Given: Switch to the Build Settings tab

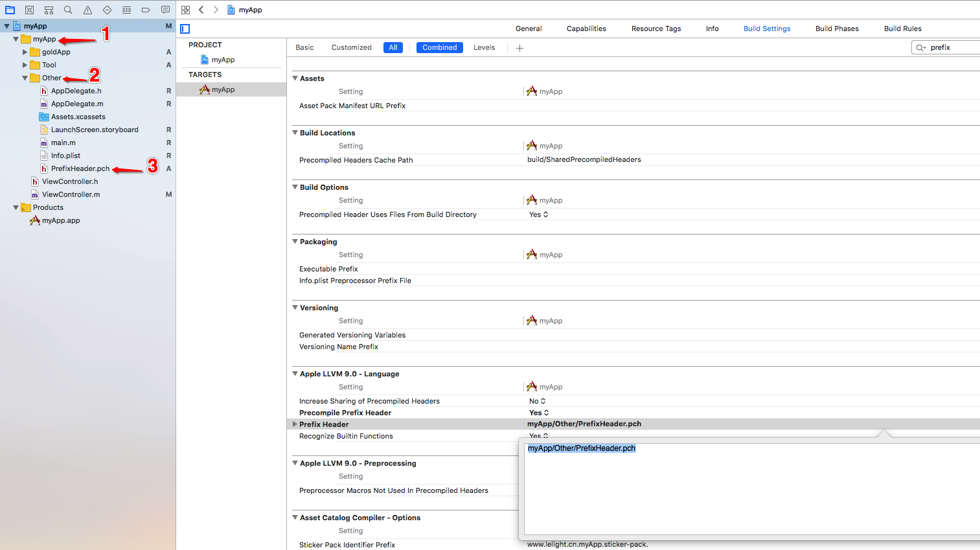Looking at the screenshot, I should point(767,29).
